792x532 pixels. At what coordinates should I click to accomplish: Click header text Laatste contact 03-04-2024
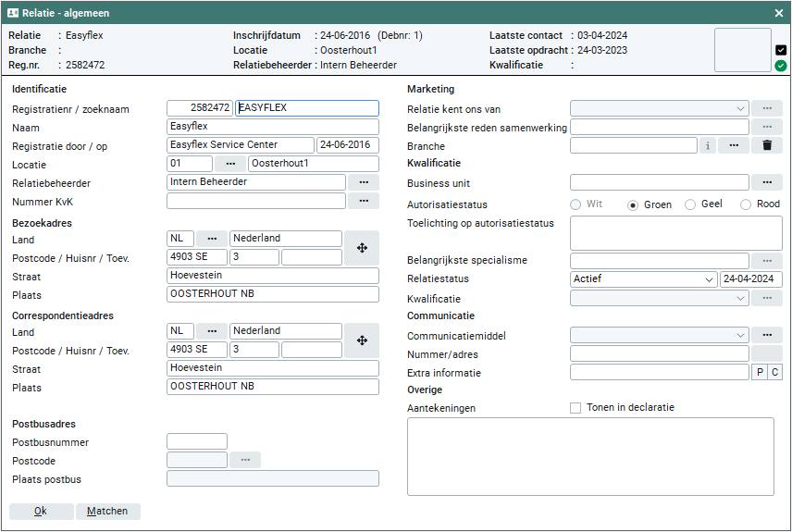(x=558, y=35)
